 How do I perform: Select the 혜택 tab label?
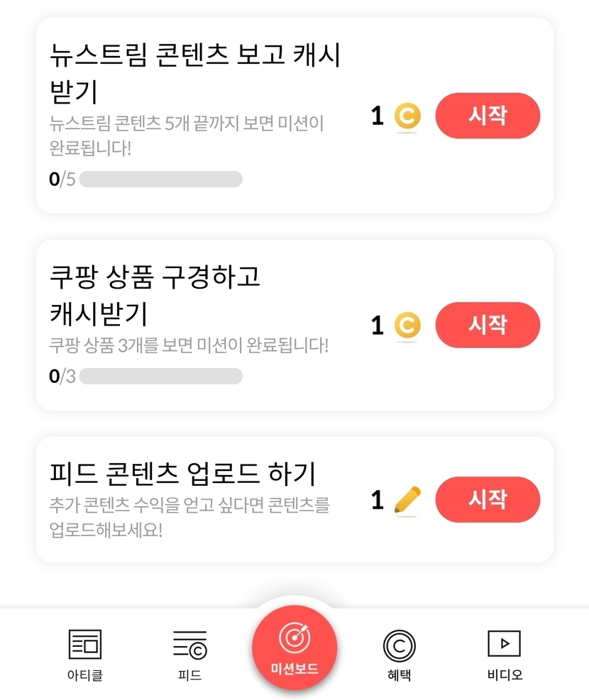[399, 674]
